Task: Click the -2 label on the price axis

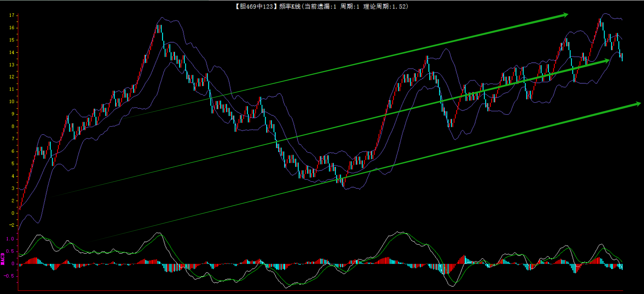Action: click(x=12, y=225)
